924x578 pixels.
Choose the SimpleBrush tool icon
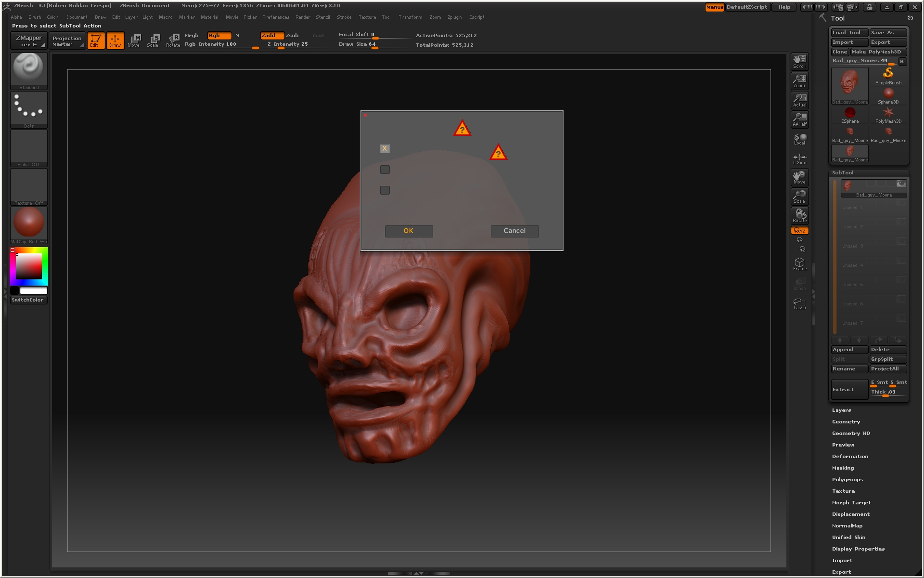(888, 76)
